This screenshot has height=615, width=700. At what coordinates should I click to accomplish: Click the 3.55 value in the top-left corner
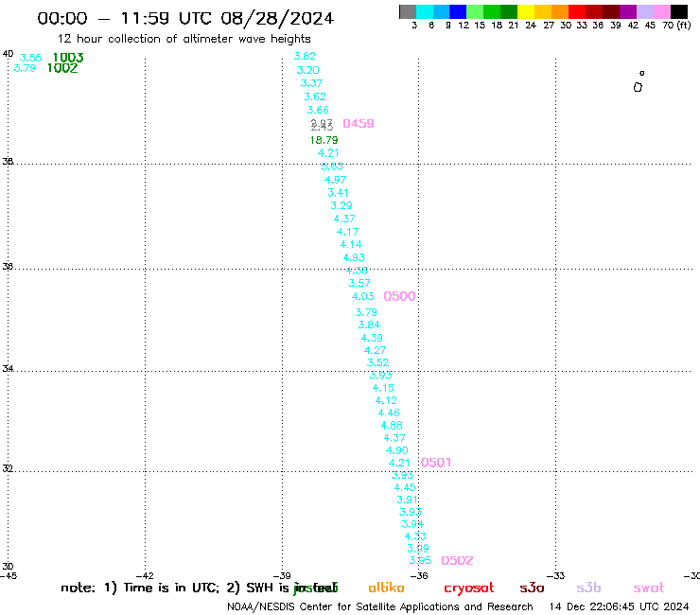coord(31,58)
